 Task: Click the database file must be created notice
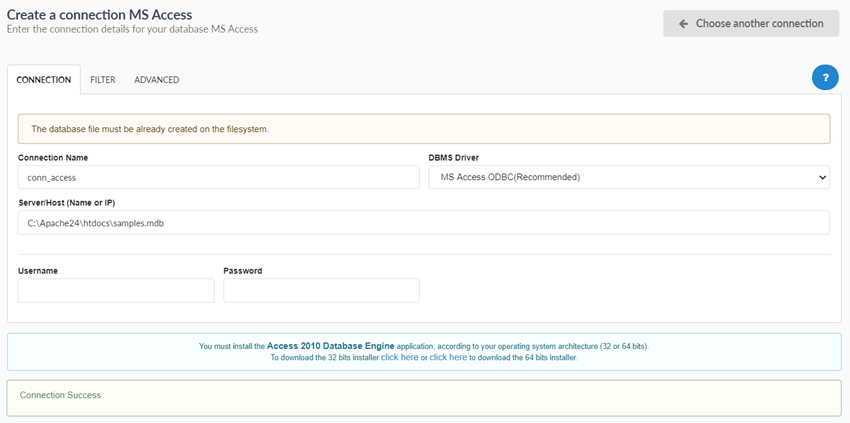click(x=423, y=129)
